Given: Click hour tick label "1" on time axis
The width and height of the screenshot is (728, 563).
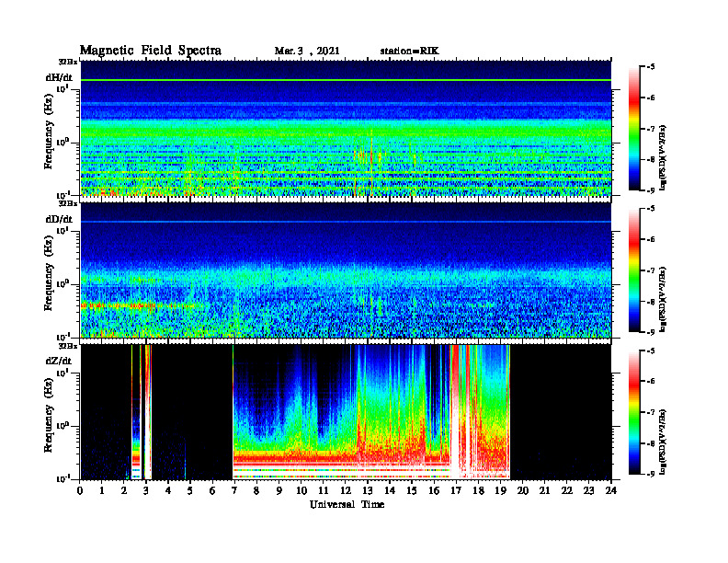Looking at the screenshot, I should pos(102,491).
